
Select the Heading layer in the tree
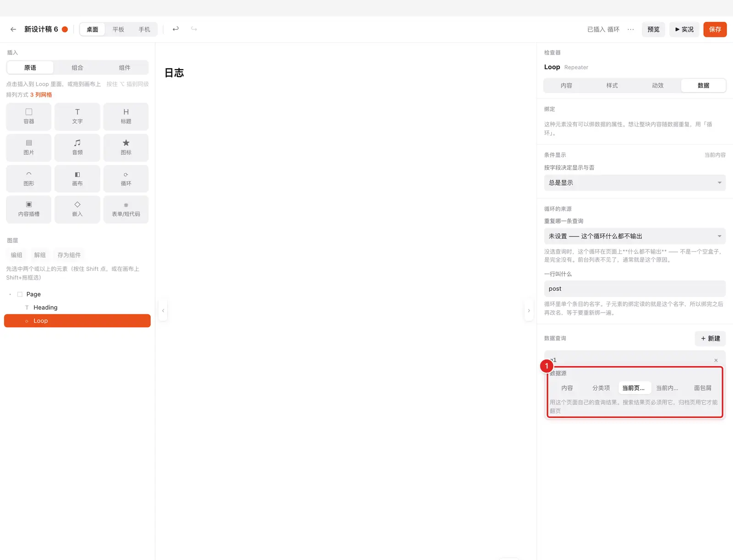click(77, 307)
